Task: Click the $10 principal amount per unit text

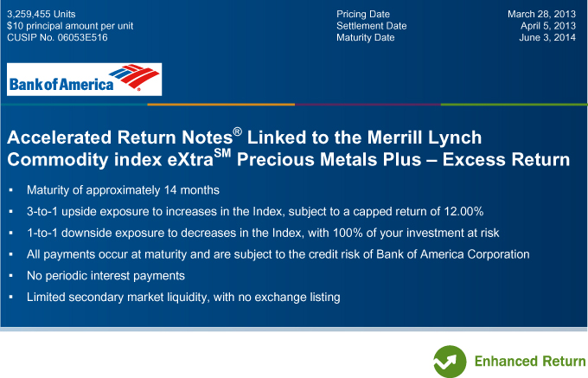Action: coord(70,26)
